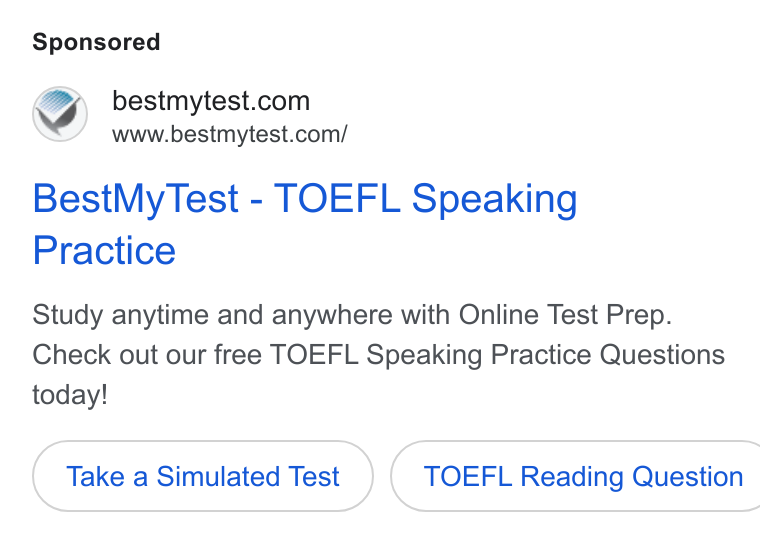
Task: Select the Take a Simulated Test chip
Action: pyautogui.click(x=203, y=476)
